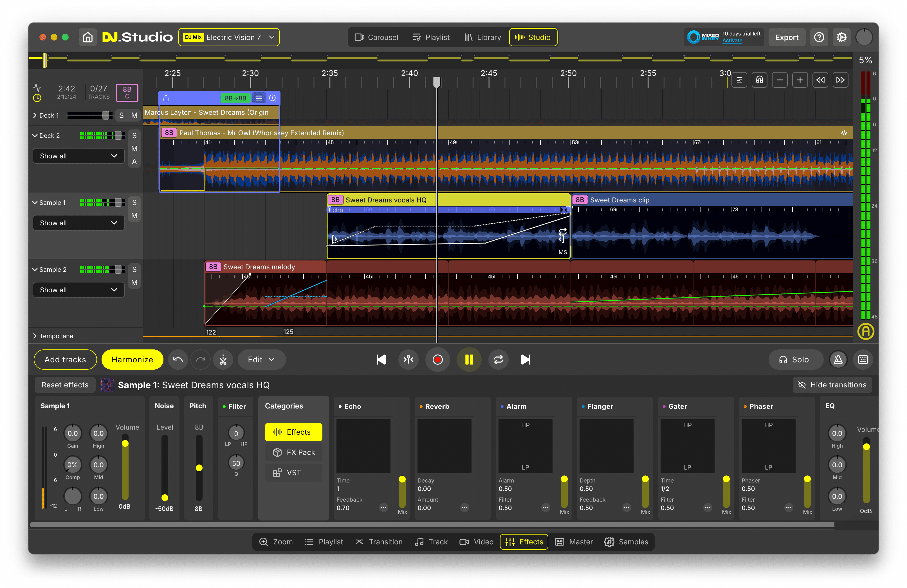Zoom in the timeline with plus icon
907x588 pixels.
[800, 80]
